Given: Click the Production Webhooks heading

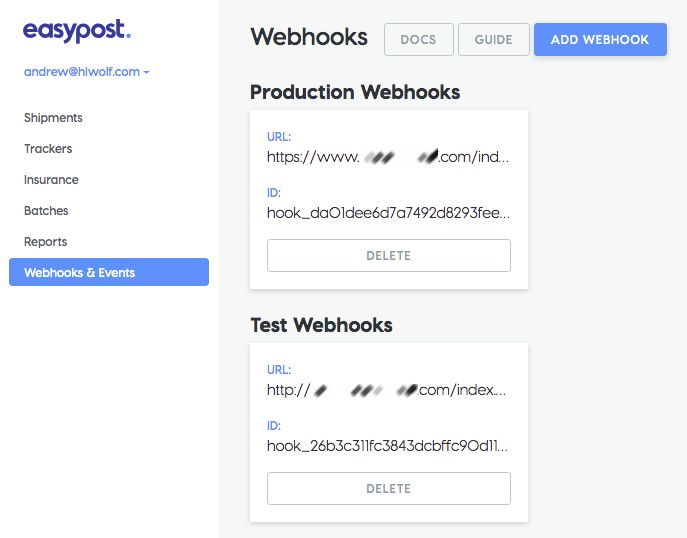Looking at the screenshot, I should (355, 92).
